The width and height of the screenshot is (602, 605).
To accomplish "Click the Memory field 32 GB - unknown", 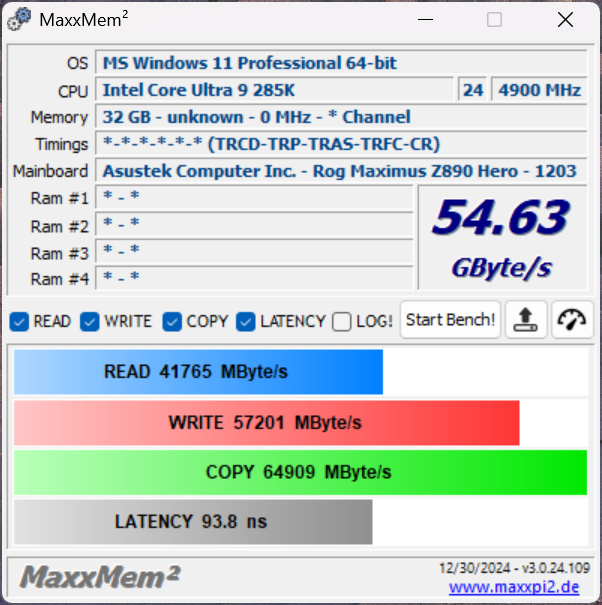I will (x=342, y=117).
